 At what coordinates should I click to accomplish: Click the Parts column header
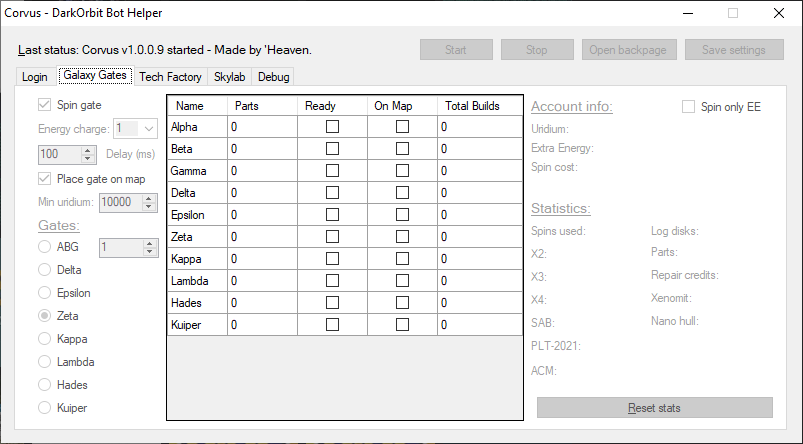point(262,105)
